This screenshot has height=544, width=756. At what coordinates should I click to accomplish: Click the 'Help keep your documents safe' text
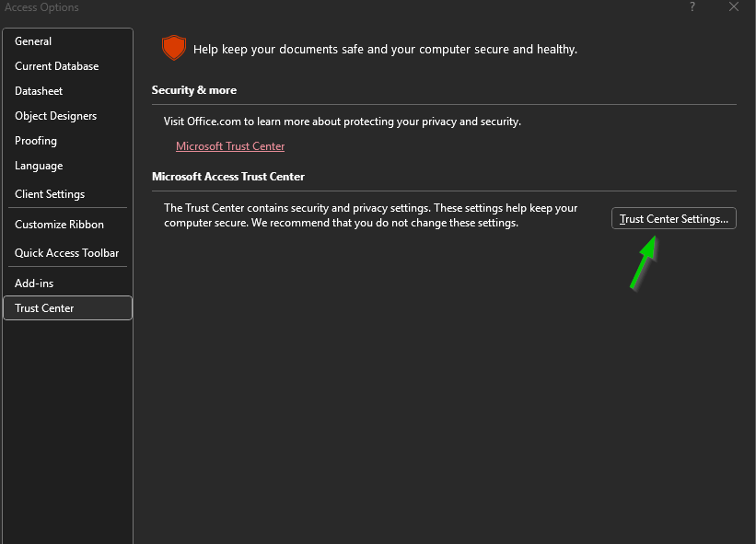[385, 49]
